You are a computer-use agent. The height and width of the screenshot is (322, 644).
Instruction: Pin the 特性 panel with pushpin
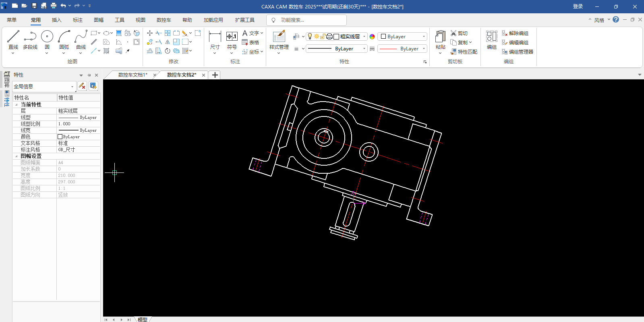(89, 75)
